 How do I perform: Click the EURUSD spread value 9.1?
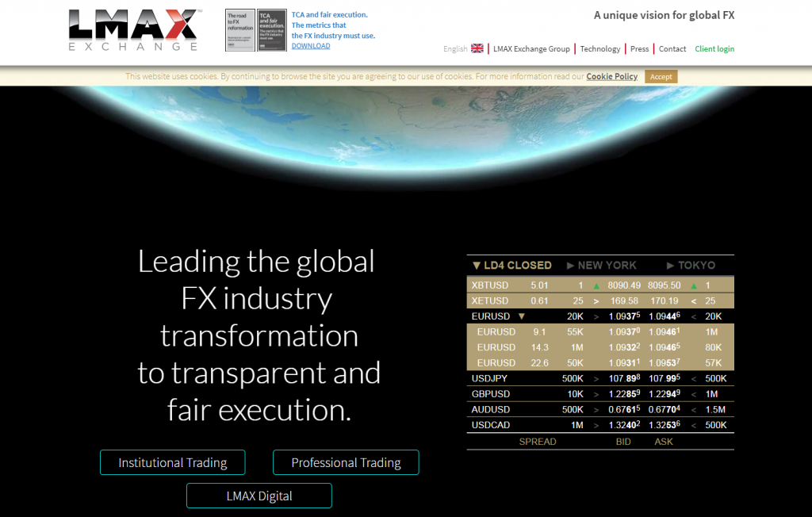[539, 332]
